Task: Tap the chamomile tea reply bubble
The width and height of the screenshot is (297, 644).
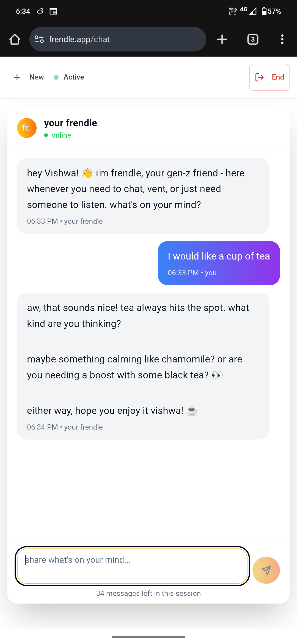Action: click(143, 366)
